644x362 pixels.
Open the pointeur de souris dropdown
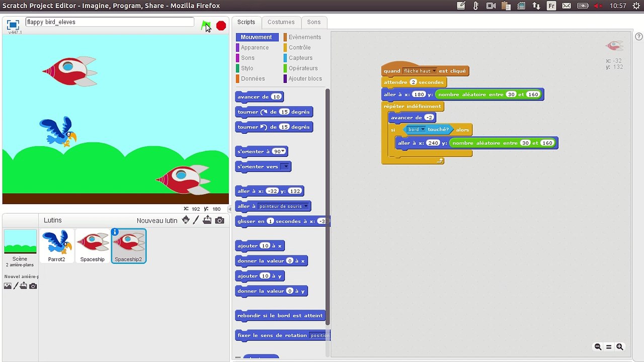coord(283,206)
